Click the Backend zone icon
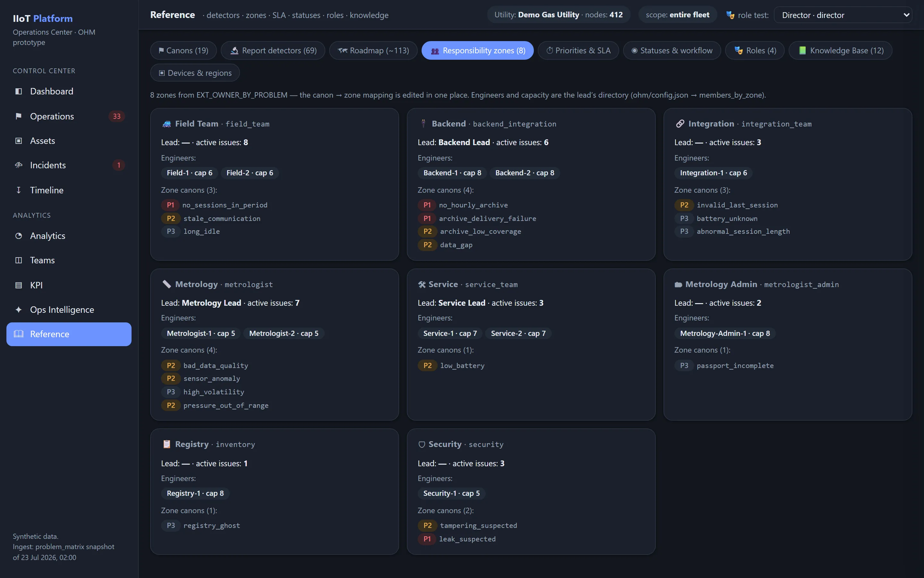Screen dimensions: 924x578 (423, 124)
